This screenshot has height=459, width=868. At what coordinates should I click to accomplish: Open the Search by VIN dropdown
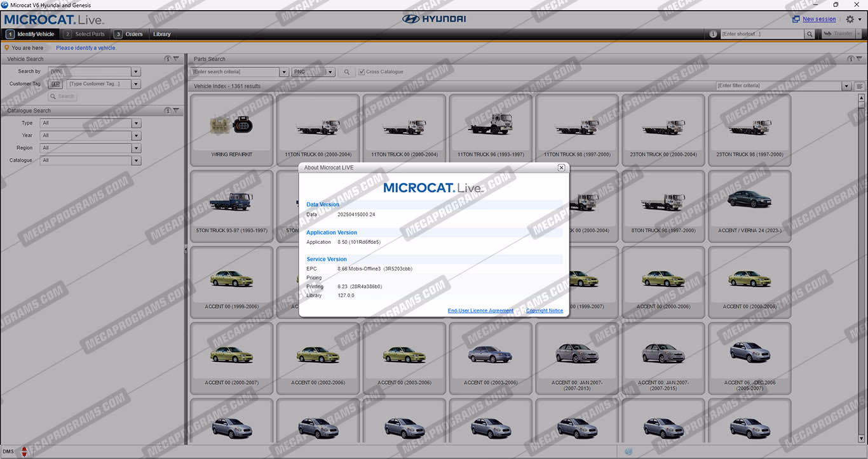[x=136, y=72]
